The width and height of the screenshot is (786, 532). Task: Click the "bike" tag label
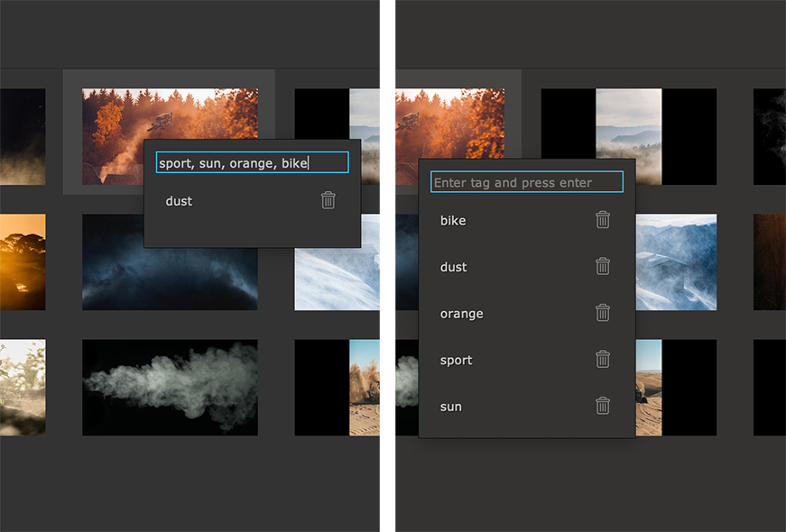coord(452,220)
